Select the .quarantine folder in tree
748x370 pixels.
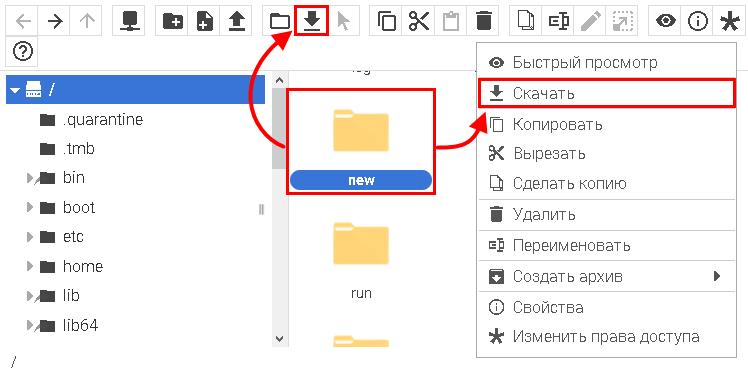103,120
